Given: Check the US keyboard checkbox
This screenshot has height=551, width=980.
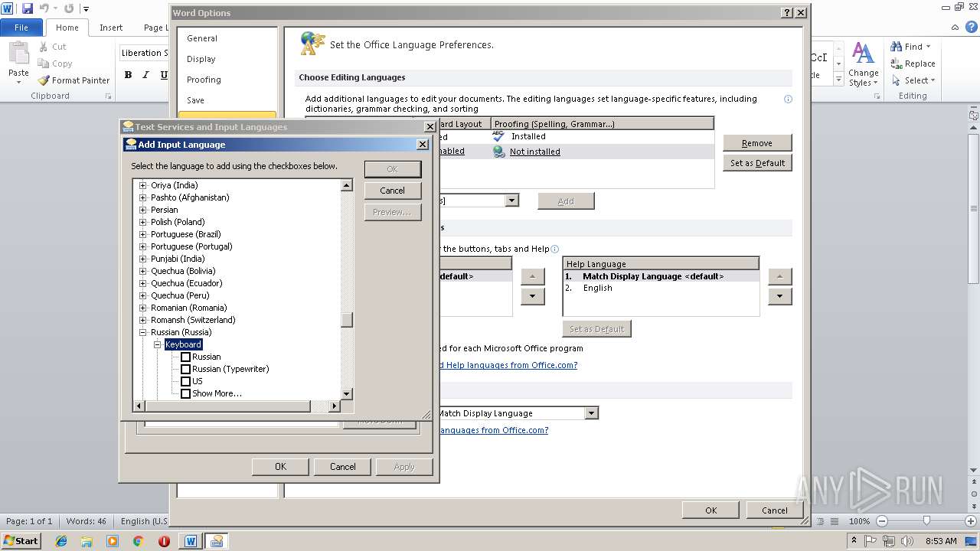Looking at the screenshot, I should click(x=185, y=381).
